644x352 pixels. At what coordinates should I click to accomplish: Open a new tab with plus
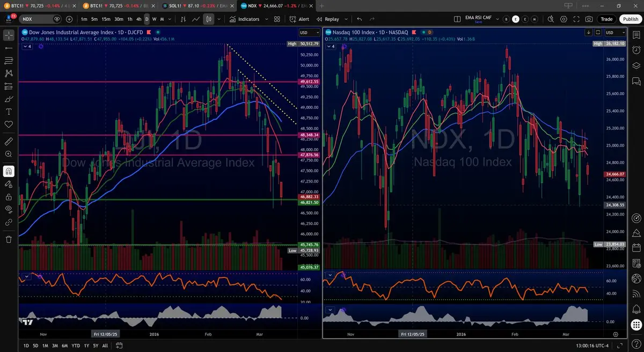click(321, 5)
